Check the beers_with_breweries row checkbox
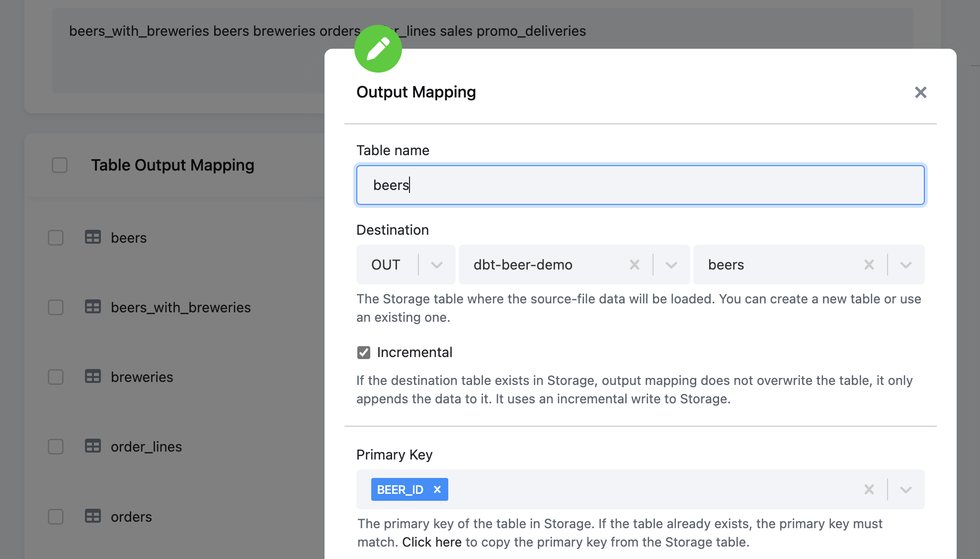The height and width of the screenshot is (559, 980). click(x=56, y=307)
